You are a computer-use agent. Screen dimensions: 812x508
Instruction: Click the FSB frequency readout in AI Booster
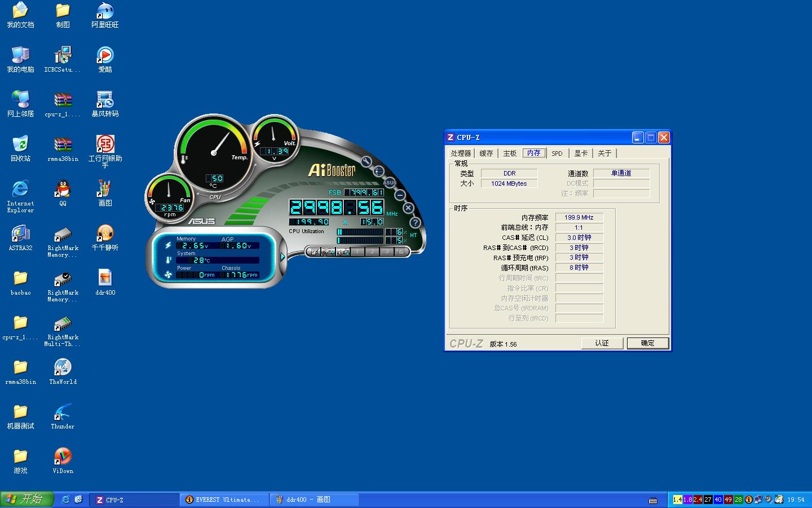point(364,192)
